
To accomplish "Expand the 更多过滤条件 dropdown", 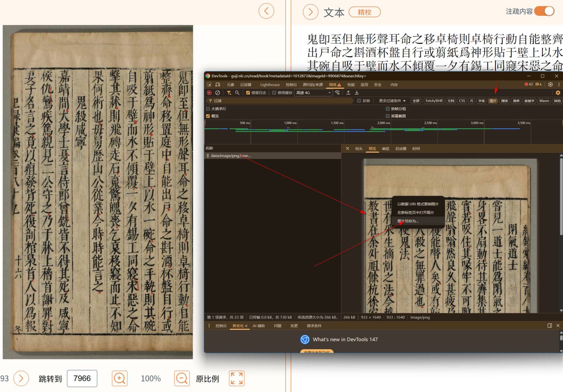I will pyautogui.click(x=392, y=101).
